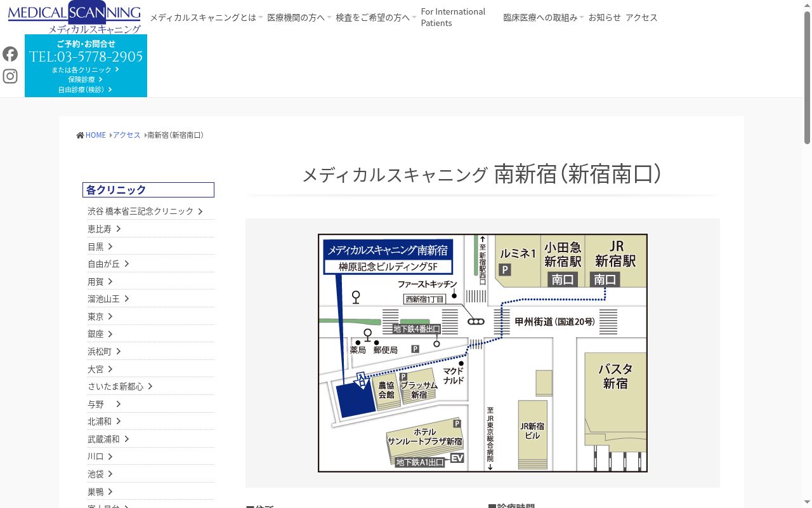This screenshot has width=812, height=508.
Task: Select 大宮 clinic in sidebar
Action: 151,369
